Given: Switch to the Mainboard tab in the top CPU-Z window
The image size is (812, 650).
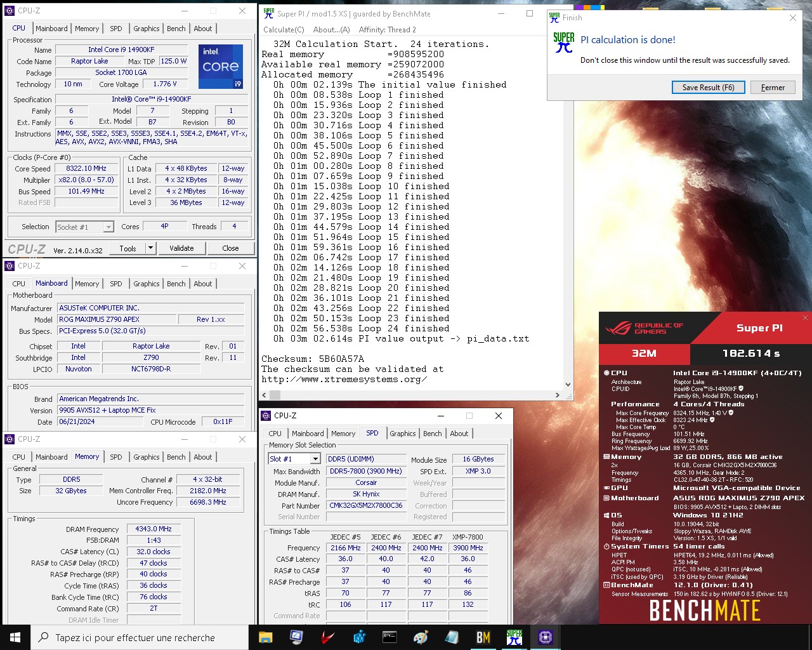Looking at the screenshot, I should pyautogui.click(x=51, y=29).
